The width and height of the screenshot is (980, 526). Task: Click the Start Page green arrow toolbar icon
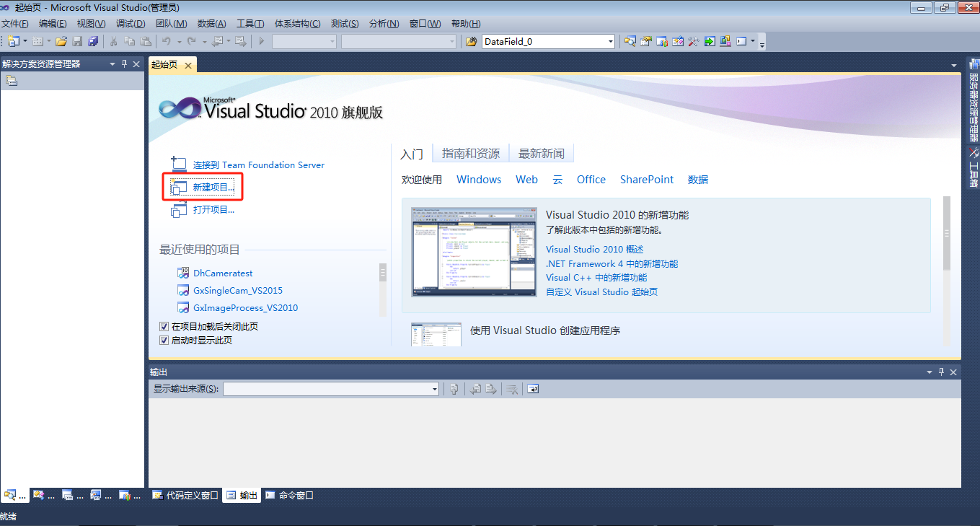(710, 41)
